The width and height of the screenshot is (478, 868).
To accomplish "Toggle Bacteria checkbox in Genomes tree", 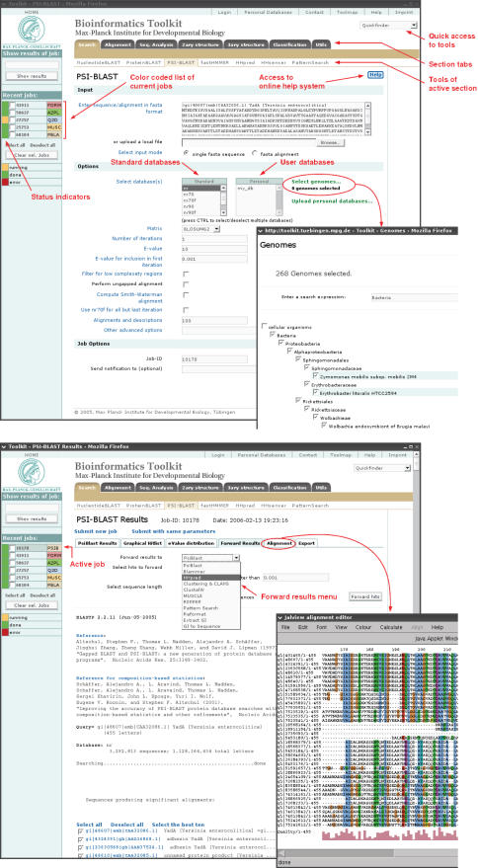I will pyautogui.click(x=273, y=336).
